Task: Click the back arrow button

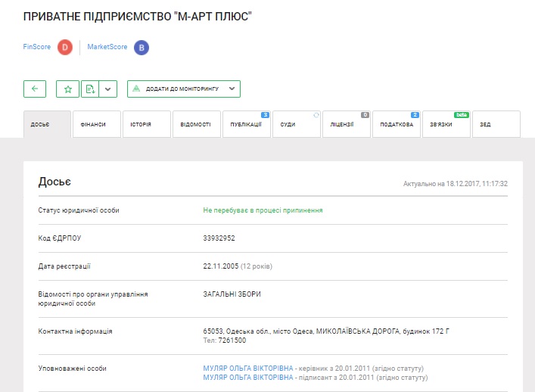Action: click(35, 89)
